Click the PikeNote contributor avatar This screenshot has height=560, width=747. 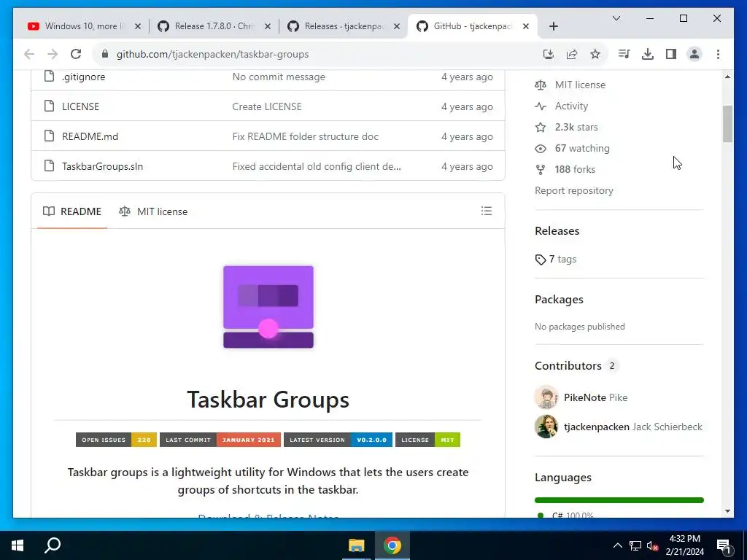(x=546, y=397)
